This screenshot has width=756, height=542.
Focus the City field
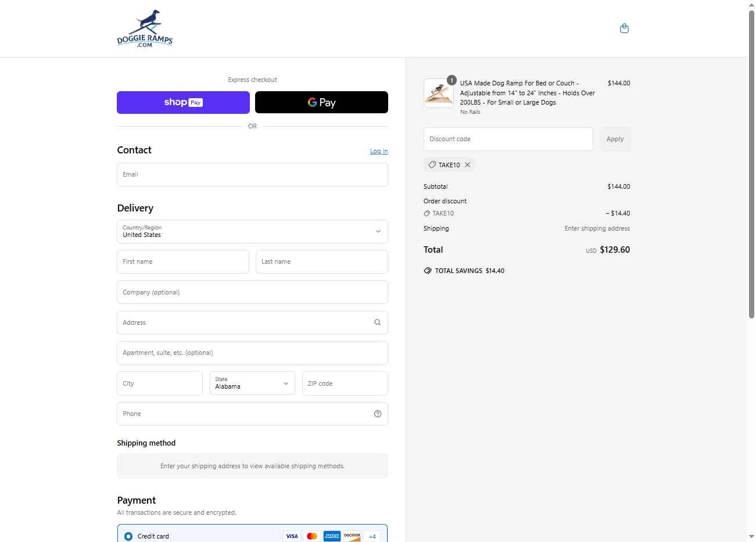click(x=160, y=383)
